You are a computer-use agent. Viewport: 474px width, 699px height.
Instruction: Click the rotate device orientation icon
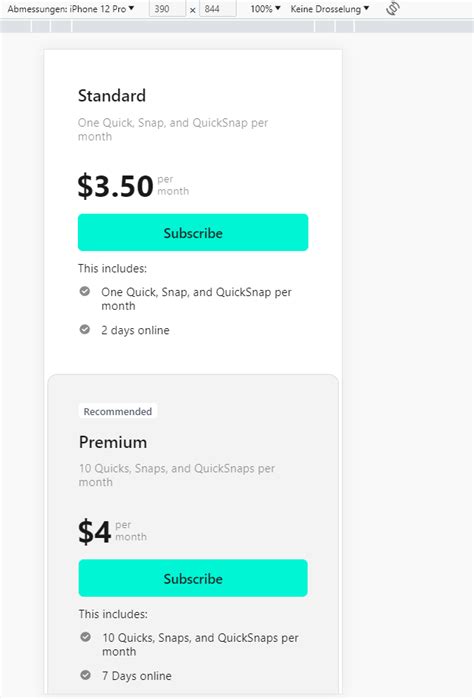coord(393,8)
